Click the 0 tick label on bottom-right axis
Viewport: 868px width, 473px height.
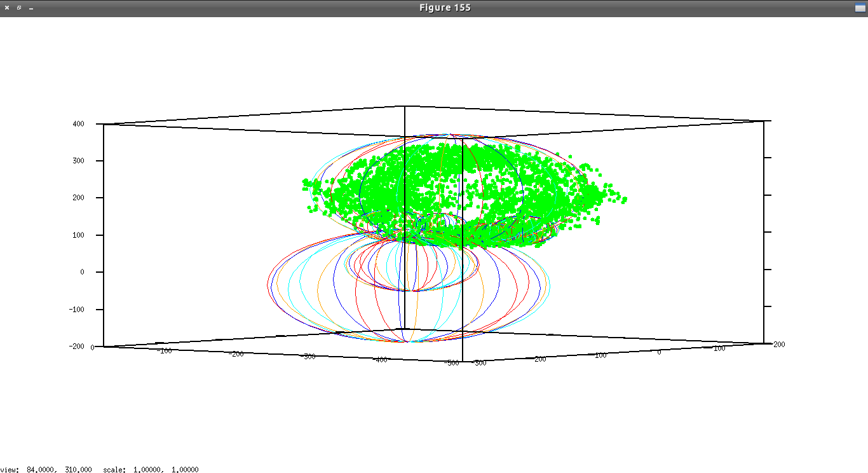click(659, 352)
